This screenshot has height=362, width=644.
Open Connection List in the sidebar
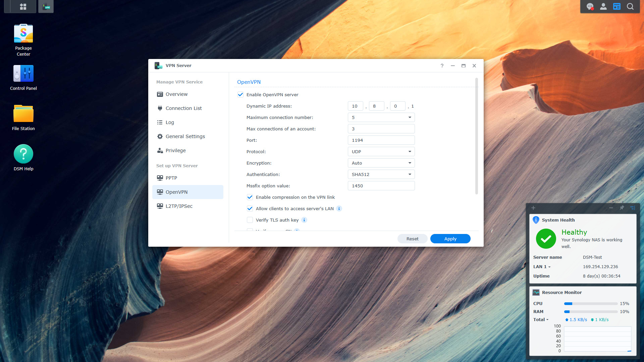pyautogui.click(x=188, y=108)
